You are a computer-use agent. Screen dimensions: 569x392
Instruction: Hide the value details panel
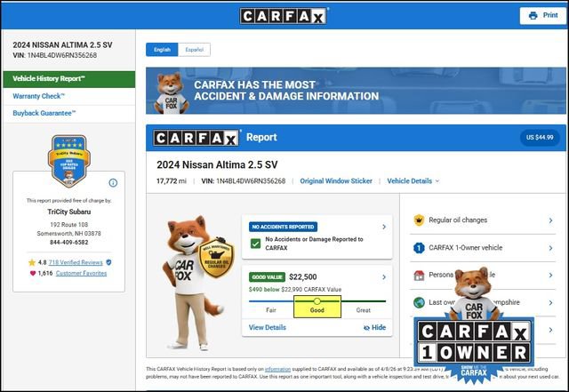pos(374,327)
